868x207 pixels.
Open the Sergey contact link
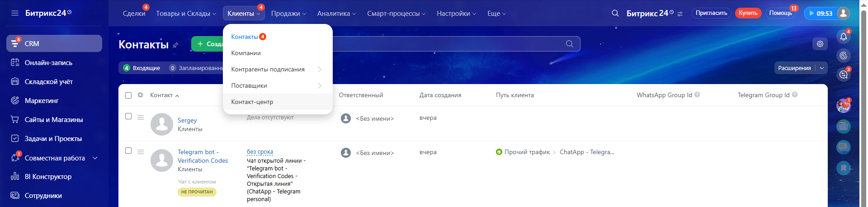[187, 120]
